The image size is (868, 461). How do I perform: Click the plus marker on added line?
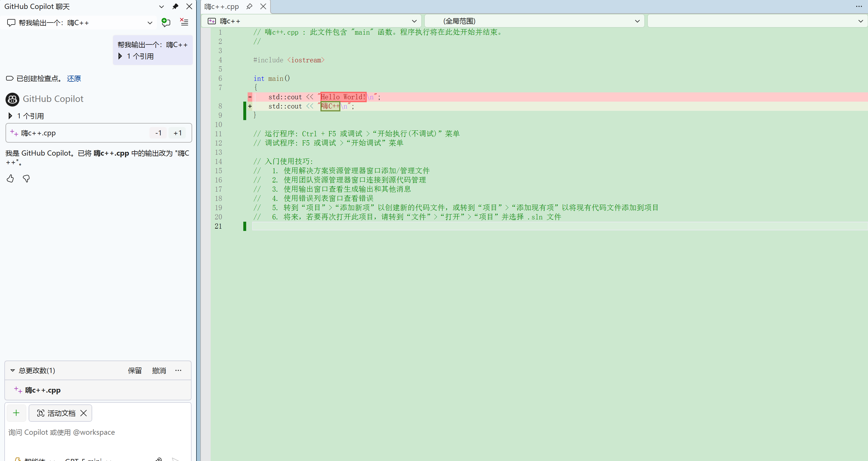(250, 106)
